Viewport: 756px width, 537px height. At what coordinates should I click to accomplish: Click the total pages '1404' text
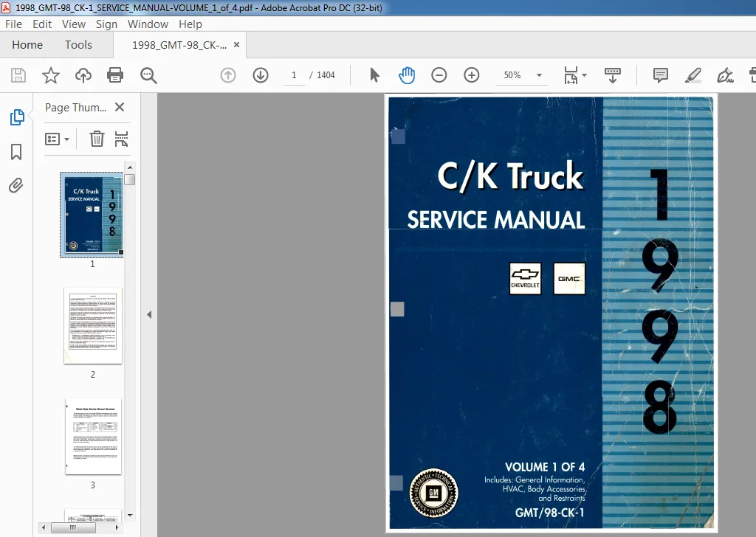pos(326,75)
